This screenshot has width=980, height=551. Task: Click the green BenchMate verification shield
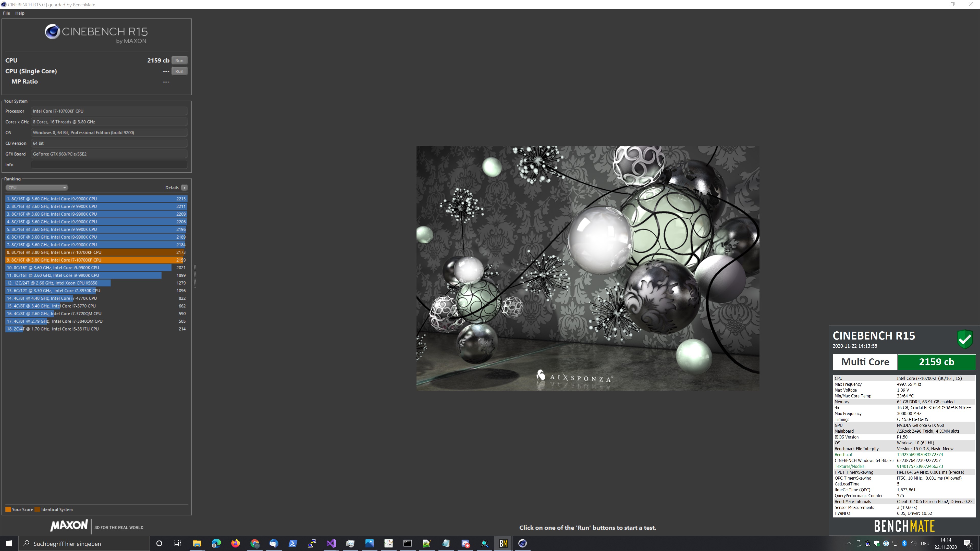[965, 339]
